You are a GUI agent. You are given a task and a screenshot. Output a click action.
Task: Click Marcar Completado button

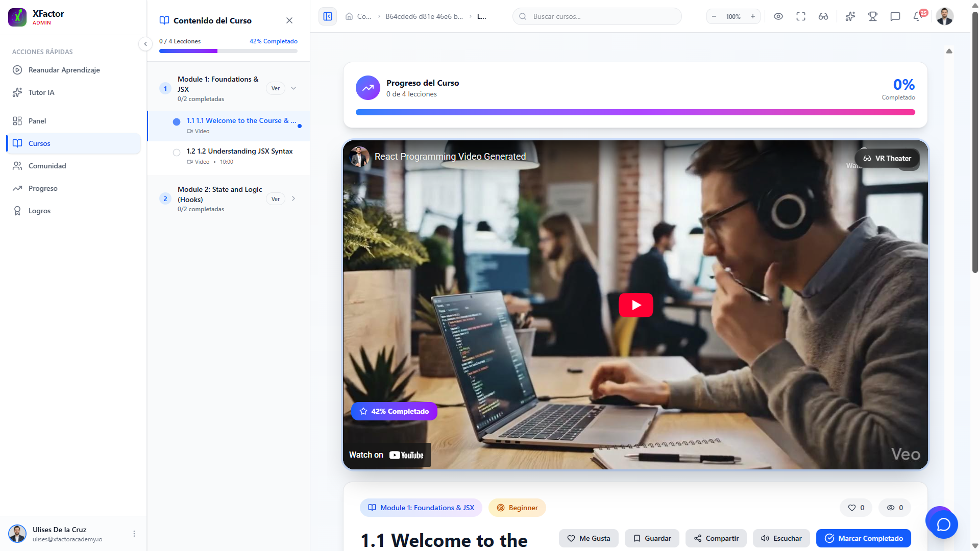(863, 538)
